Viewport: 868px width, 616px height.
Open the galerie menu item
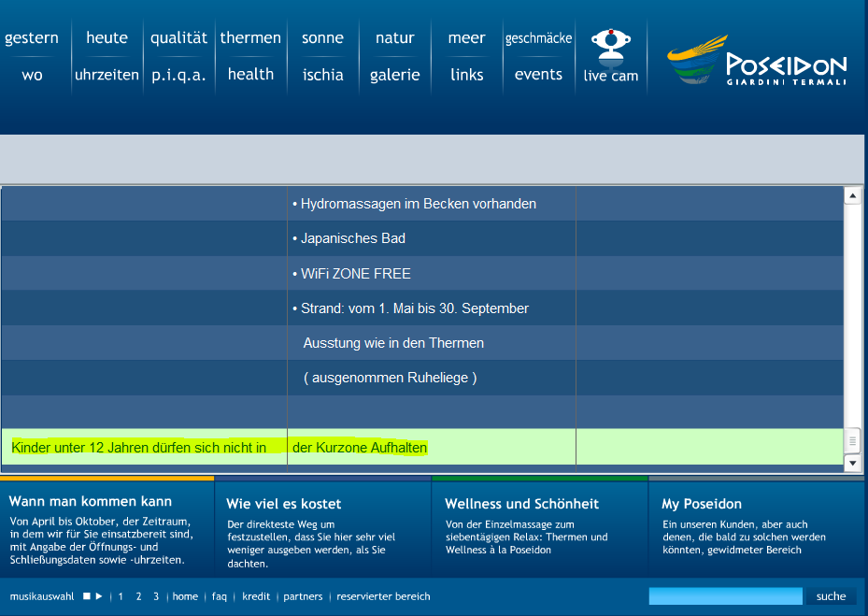pos(394,75)
